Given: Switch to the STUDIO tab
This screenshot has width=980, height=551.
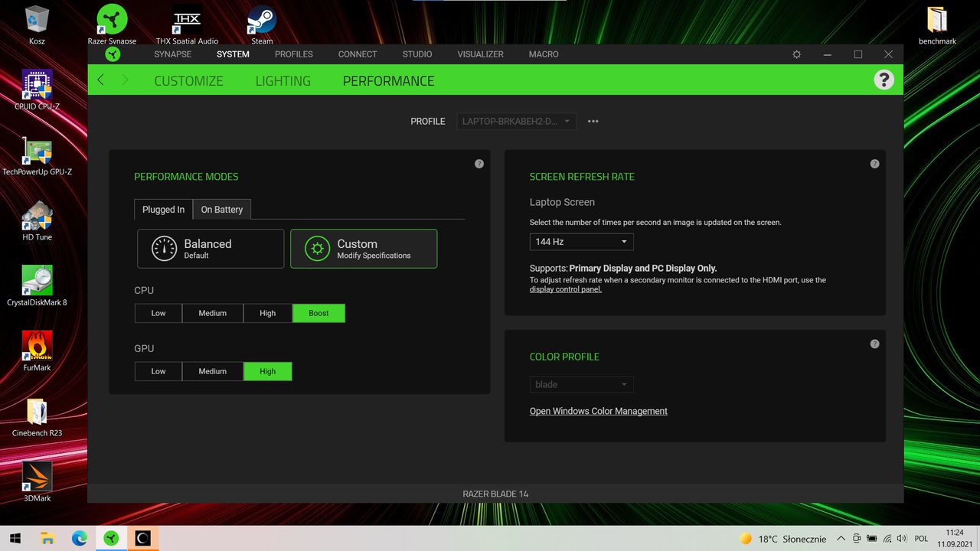Looking at the screenshot, I should point(417,54).
